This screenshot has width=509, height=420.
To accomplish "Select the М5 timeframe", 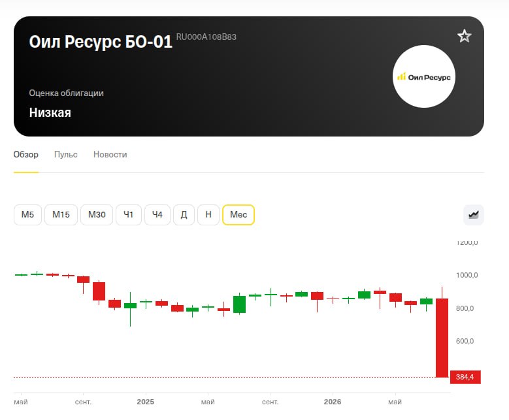I will click(27, 214).
